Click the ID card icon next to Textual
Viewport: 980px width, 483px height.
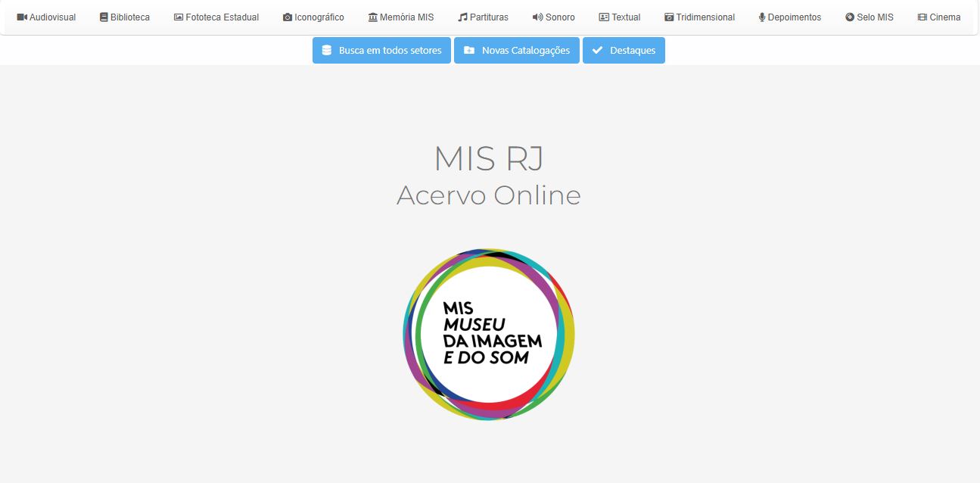pos(604,17)
